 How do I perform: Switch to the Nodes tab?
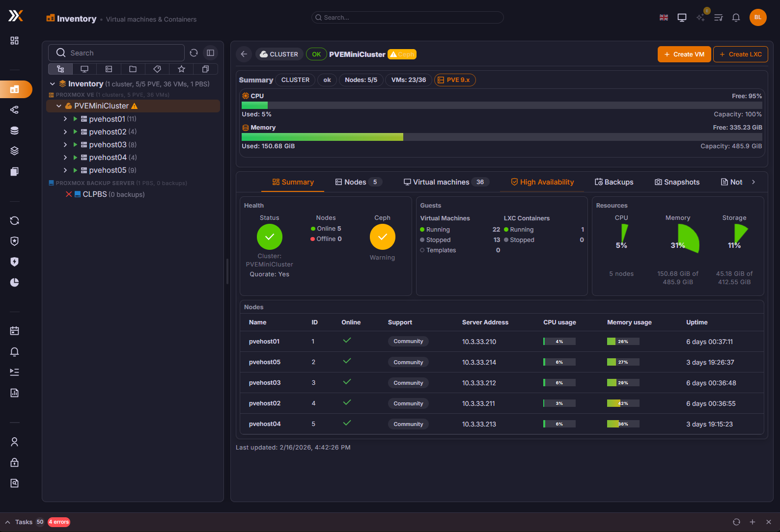tap(359, 182)
